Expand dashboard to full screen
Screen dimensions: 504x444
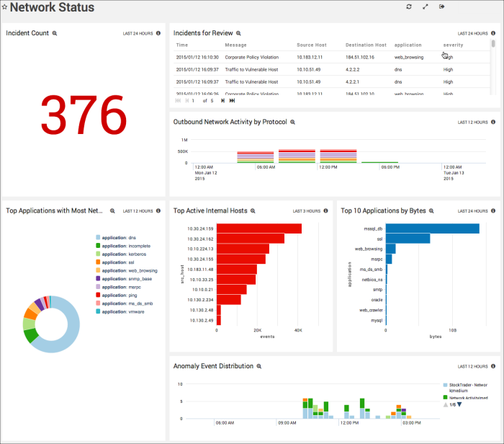(426, 6)
